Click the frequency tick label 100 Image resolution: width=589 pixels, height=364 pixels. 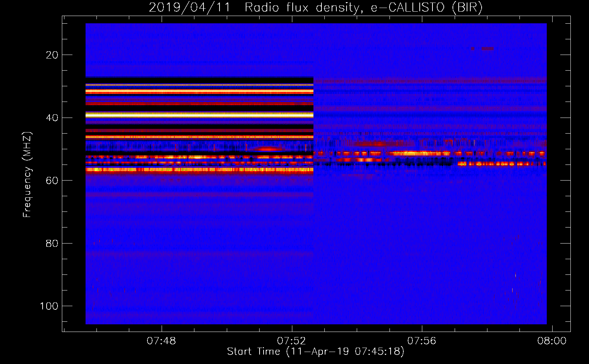tap(49, 306)
